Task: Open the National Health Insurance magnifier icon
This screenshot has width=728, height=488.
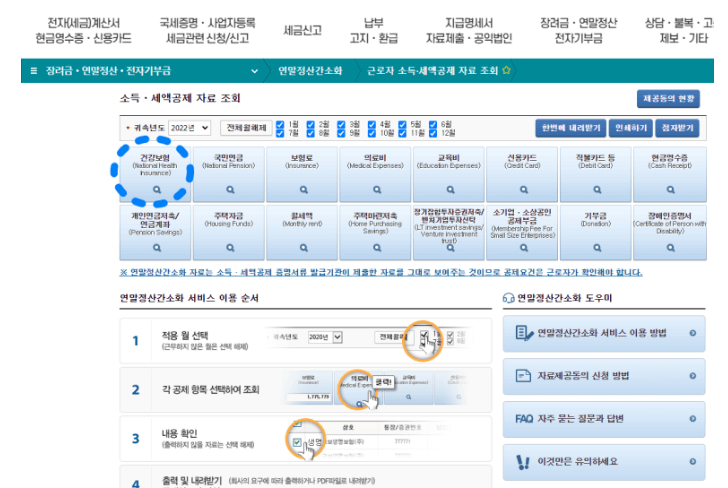Action: (157, 189)
